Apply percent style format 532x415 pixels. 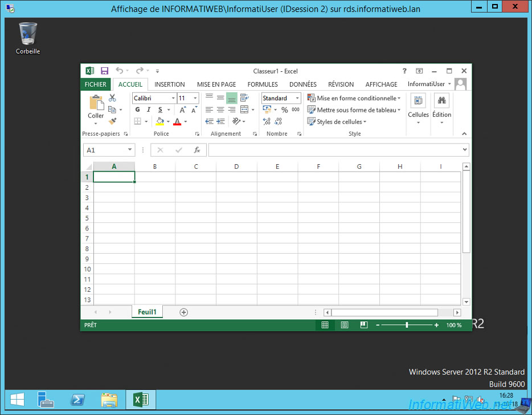pyautogui.click(x=285, y=109)
